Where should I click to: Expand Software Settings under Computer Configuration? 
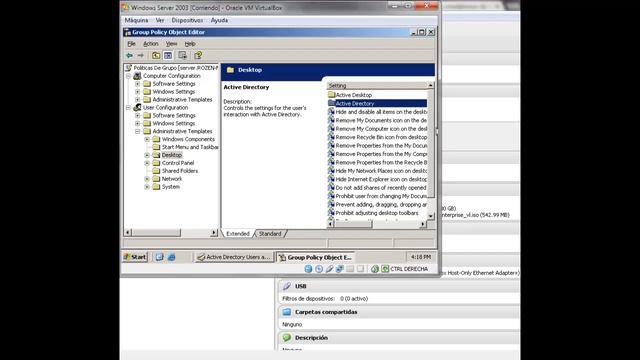click(138, 84)
